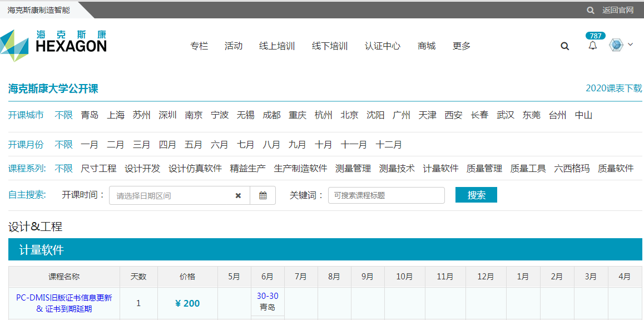Filter by city 北京

pyautogui.click(x=349, y=115)
